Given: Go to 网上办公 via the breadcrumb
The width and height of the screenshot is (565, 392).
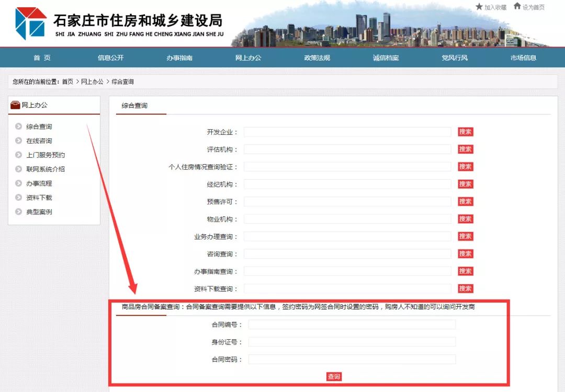Looking at the screenshot, I should tap(92, 82).
